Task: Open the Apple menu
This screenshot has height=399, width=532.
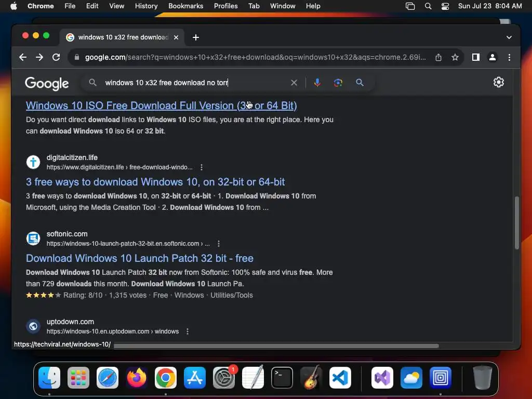Action: point(14,6)
